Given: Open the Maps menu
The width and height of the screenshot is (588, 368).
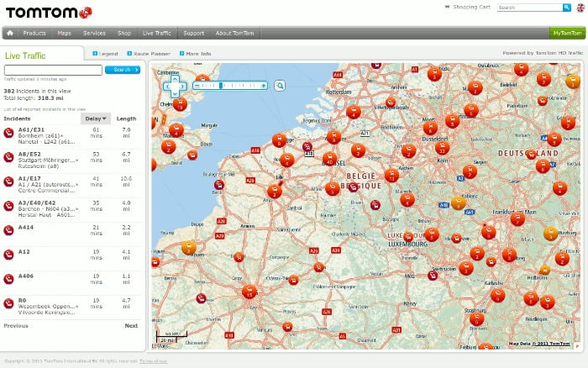Looking at the screenshot, I should 64,33.
